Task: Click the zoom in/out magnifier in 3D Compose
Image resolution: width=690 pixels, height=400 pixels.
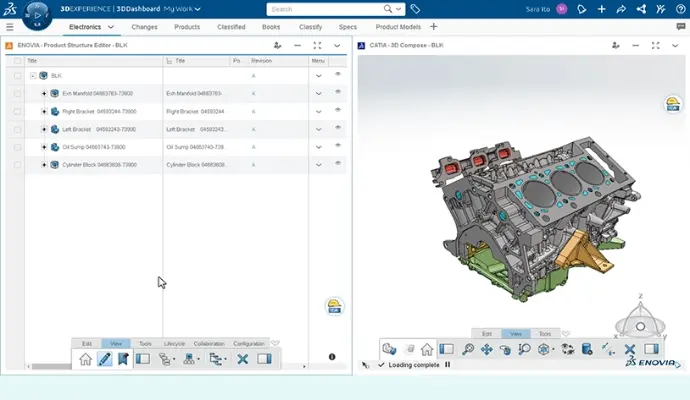Action: click(524, 349)
